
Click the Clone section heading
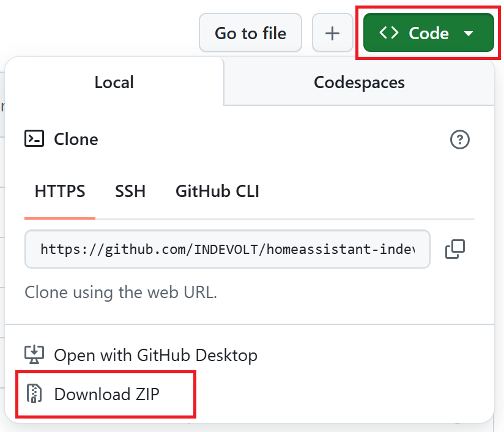pyautogui.click(x=76, y=140)
